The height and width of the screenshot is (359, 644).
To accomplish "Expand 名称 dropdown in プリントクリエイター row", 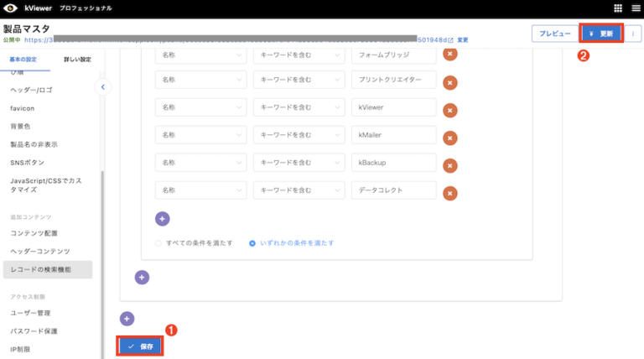I will (200, 81).
